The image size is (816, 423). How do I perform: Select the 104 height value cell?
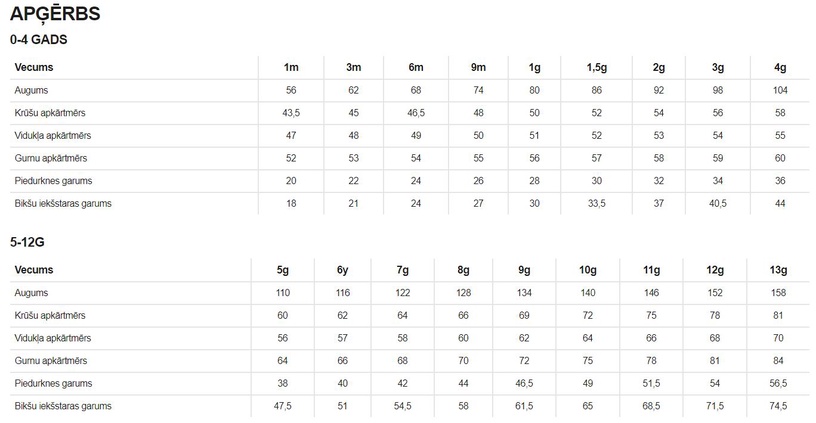click(780, 90)
